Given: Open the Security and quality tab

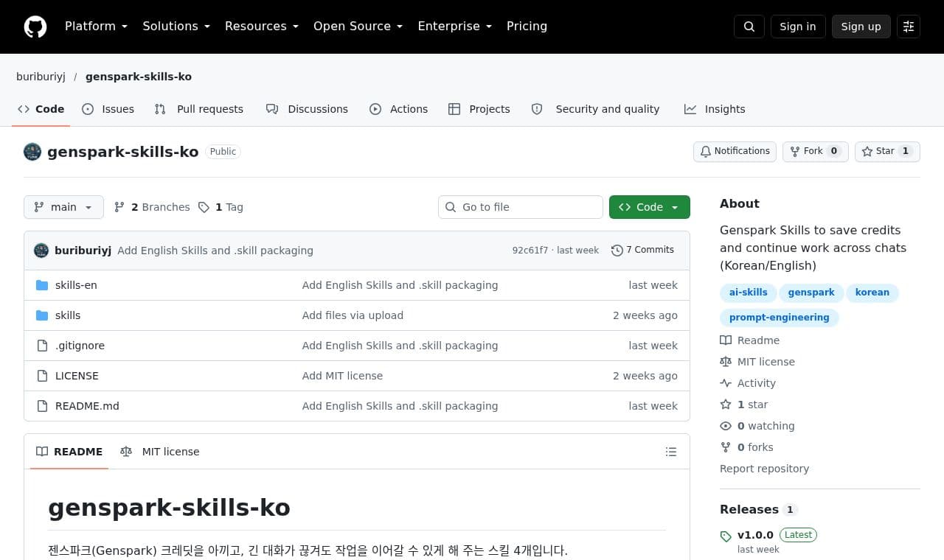Looking at the screenshot, I should [596, 109].
